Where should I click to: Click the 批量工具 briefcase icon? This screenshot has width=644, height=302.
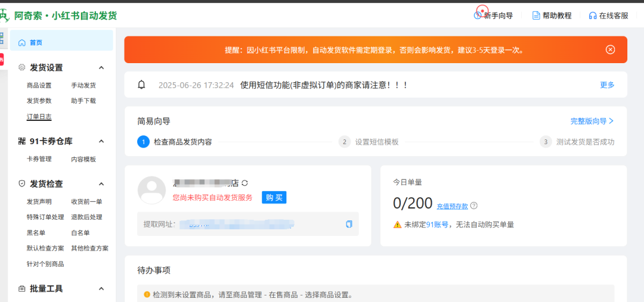tap(22, 289)
